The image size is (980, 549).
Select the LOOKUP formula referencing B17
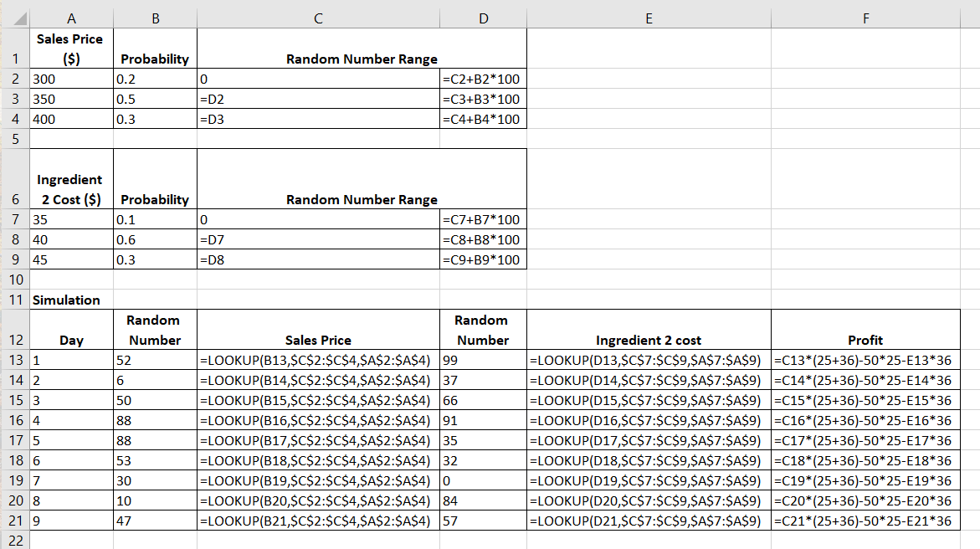318,440
